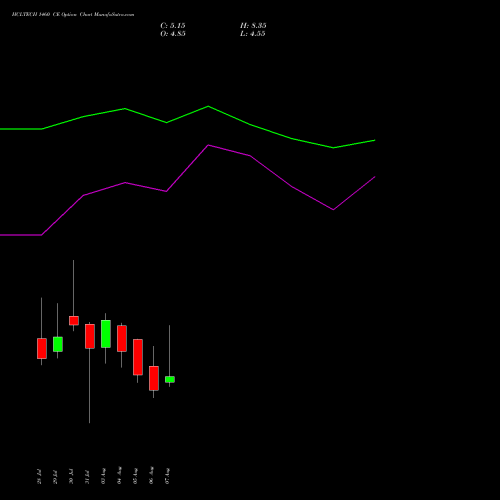This screenshot has width=500, height=500.
Task: Select the close value C: 5.15
Action: coord(173,26)
